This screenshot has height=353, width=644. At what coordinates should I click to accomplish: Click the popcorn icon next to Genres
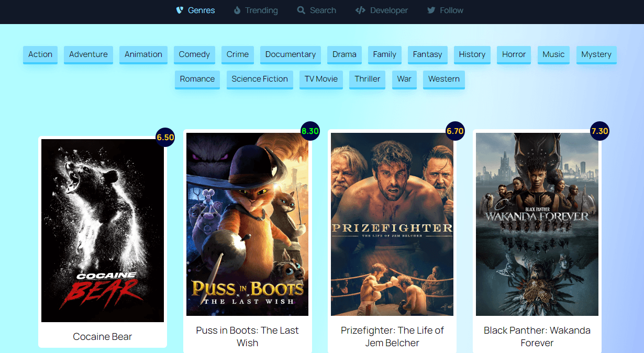[179, 10]
